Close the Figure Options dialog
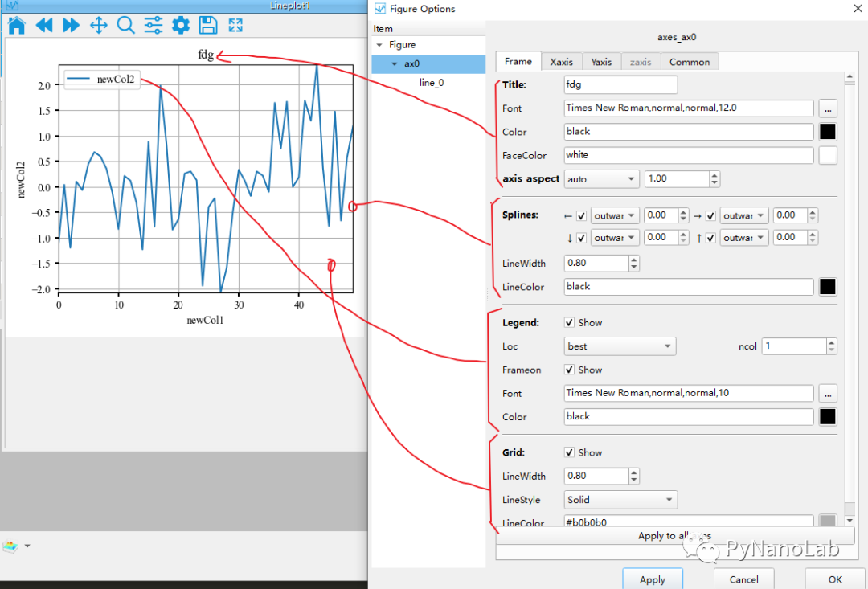This screenshot has height=589, width=868. (858, 8)
